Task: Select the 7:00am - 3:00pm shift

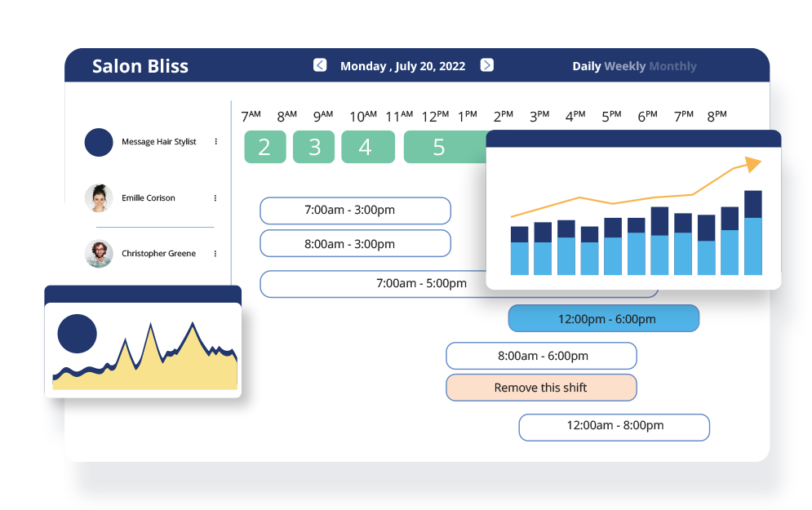Action: (355, 211)
